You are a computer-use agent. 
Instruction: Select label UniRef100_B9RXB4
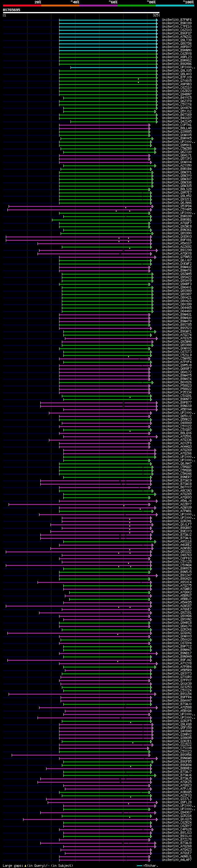click(x=177, y=169)
